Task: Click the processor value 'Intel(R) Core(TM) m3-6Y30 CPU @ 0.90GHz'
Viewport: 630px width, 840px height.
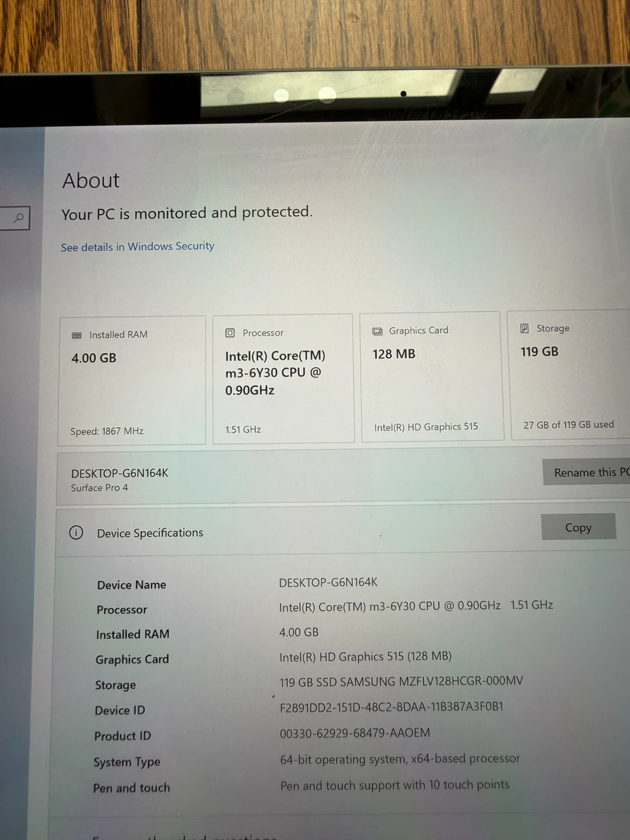Action: tap(390, 606)
